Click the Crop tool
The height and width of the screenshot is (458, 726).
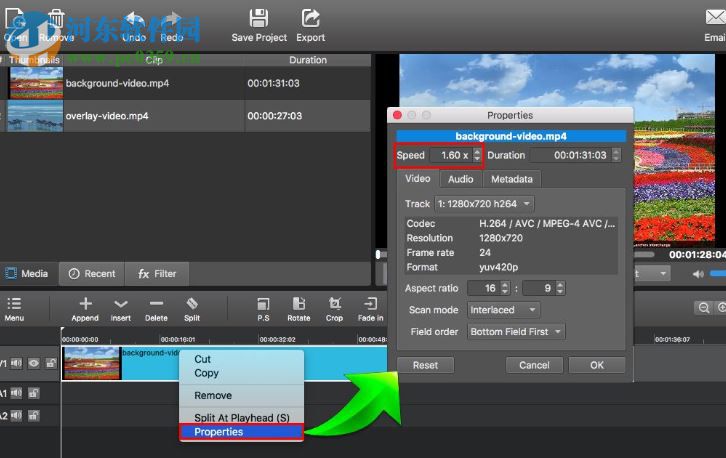click(334, 309)
